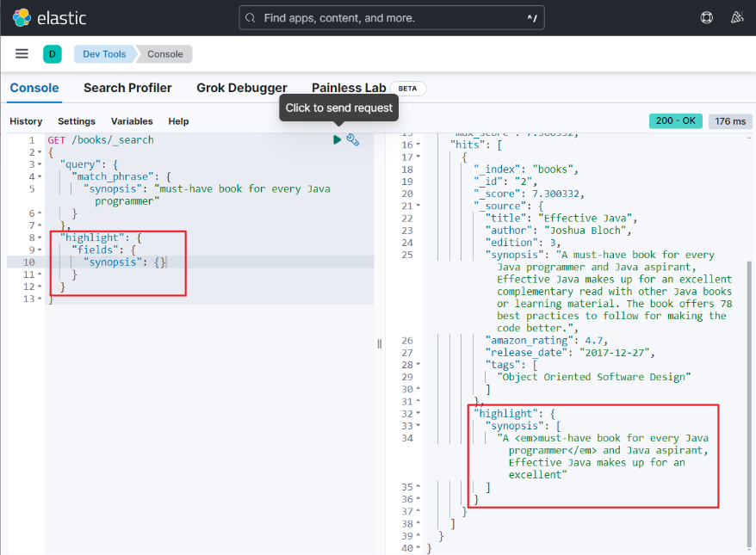Send request with green play icon
The height and width of the screenshot is (555, 756).
click(x=337, y=139)
